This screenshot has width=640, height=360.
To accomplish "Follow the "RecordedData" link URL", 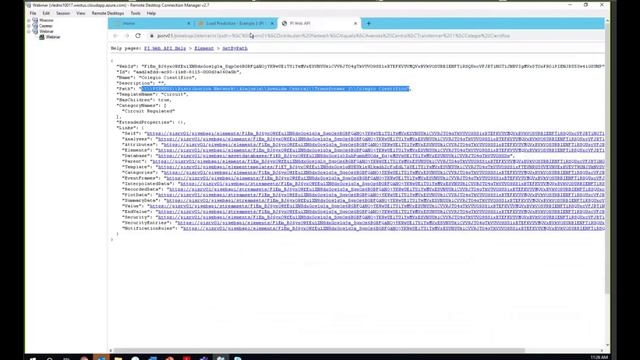I will tap(386, 189).
